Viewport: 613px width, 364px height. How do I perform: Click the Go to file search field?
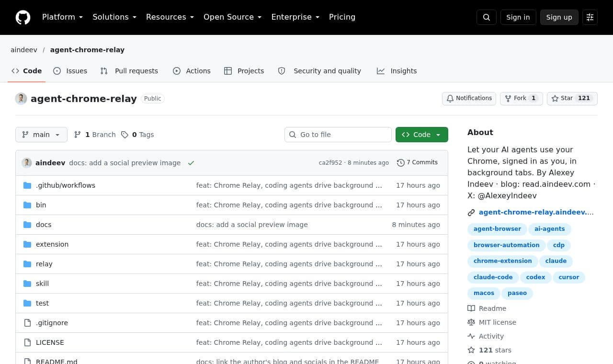(338, 135)
